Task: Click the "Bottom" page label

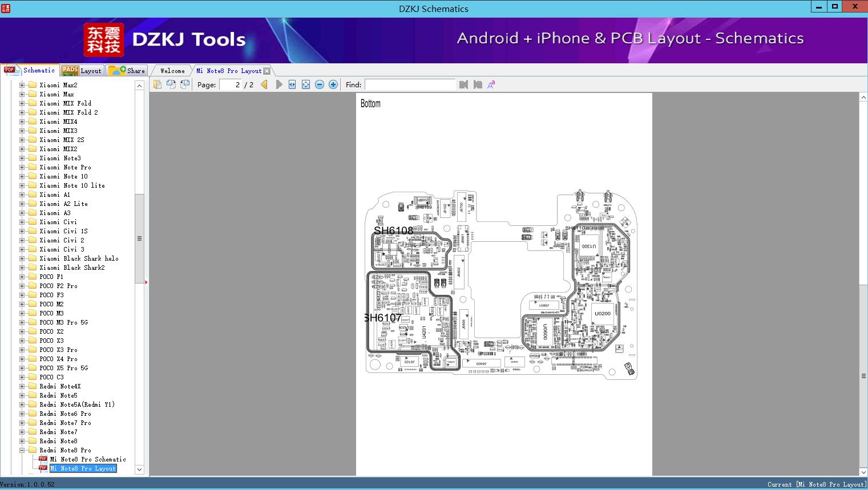Action: click(370, 103)
